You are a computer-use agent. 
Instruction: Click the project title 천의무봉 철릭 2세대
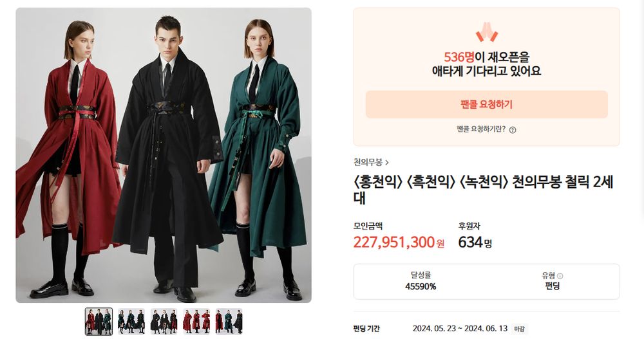(x=484, y=190)
